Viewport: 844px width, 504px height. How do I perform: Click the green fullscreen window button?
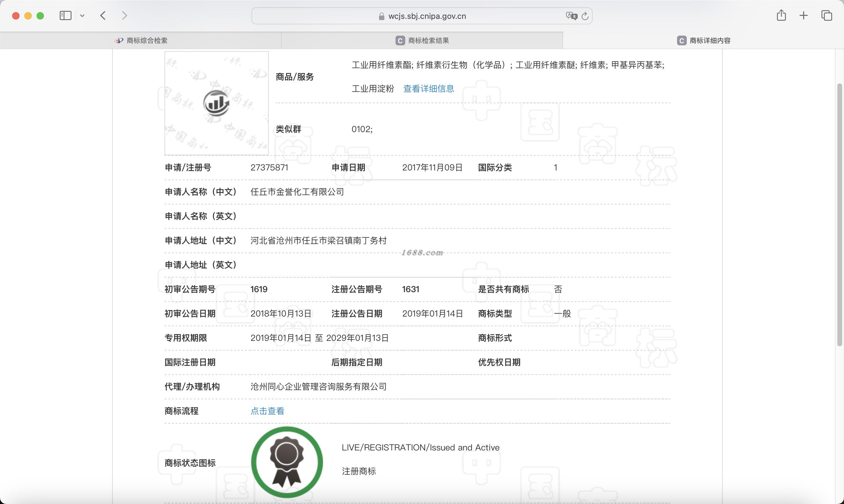(x=40, y=16)
